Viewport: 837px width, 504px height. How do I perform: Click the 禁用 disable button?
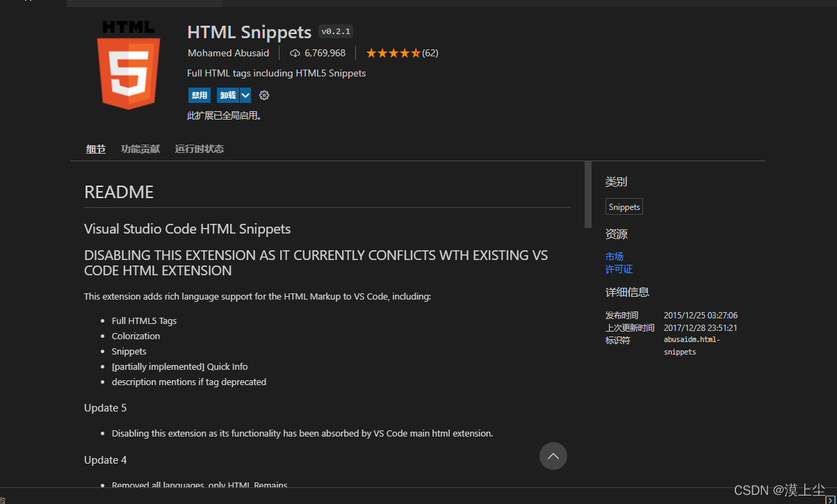click(x=200, y=95)
